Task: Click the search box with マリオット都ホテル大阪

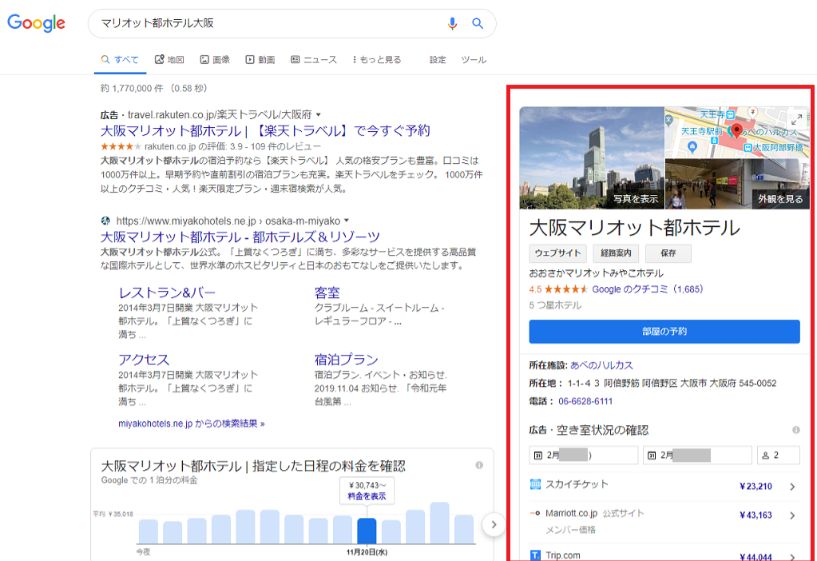Action: pos(292,23)
